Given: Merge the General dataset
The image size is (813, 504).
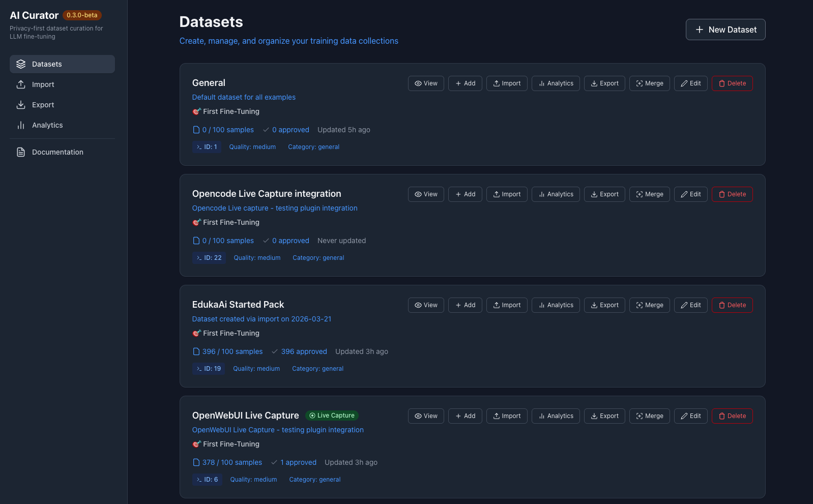Looking at the screenshot, I should (x=650, y=83).
